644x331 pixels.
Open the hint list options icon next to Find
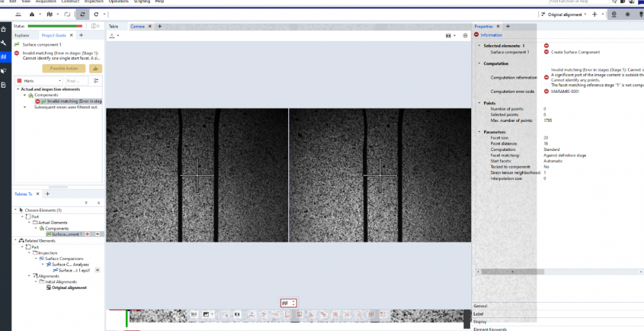click(x=95, y=81)
